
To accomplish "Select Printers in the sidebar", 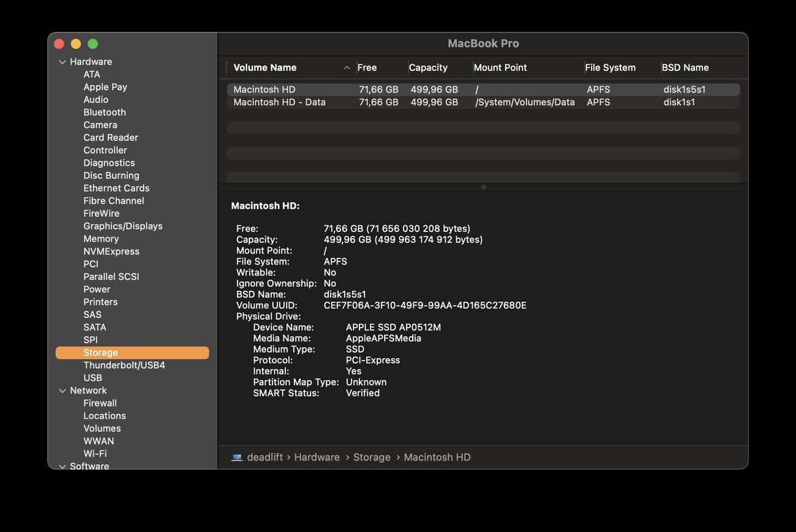I will click(x=100, y=302).
